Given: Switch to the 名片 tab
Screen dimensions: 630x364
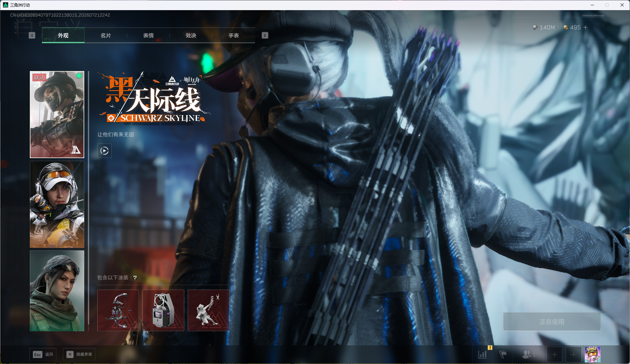Looking at the screenshot, I should 106,35.
